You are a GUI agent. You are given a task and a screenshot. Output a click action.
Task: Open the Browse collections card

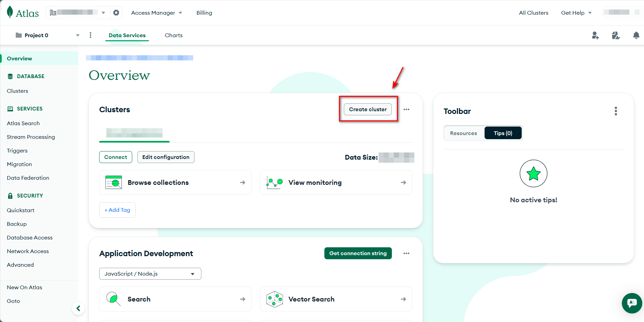[175, 182]
